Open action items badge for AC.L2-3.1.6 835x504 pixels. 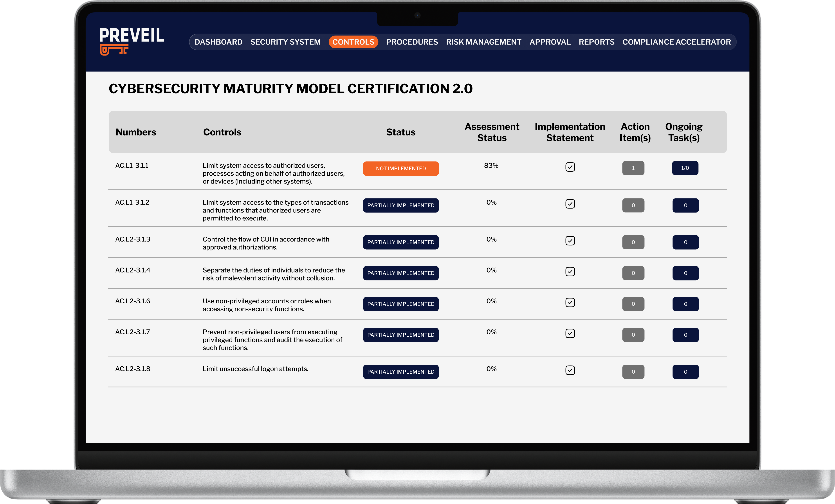click(633, 304)
